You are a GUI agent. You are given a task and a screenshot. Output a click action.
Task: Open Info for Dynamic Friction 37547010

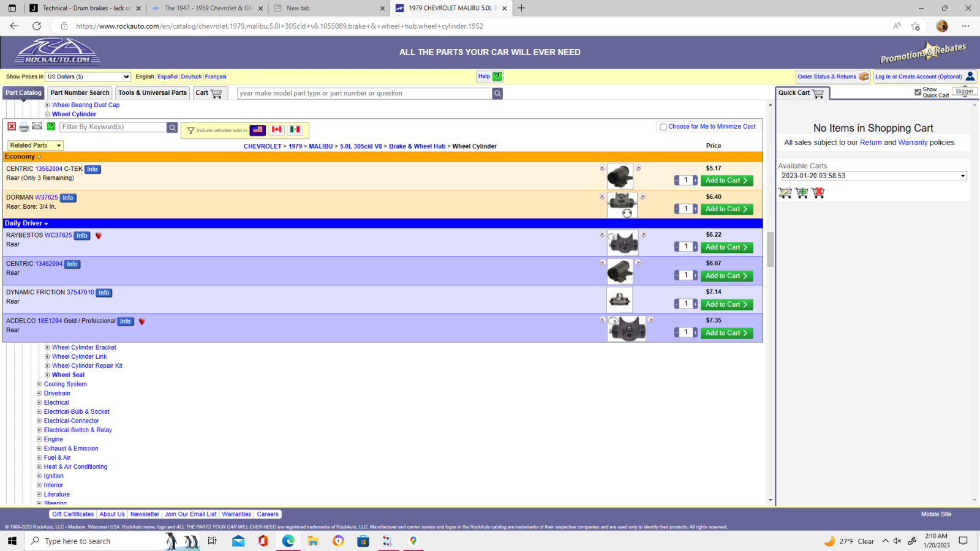(104, 293)
